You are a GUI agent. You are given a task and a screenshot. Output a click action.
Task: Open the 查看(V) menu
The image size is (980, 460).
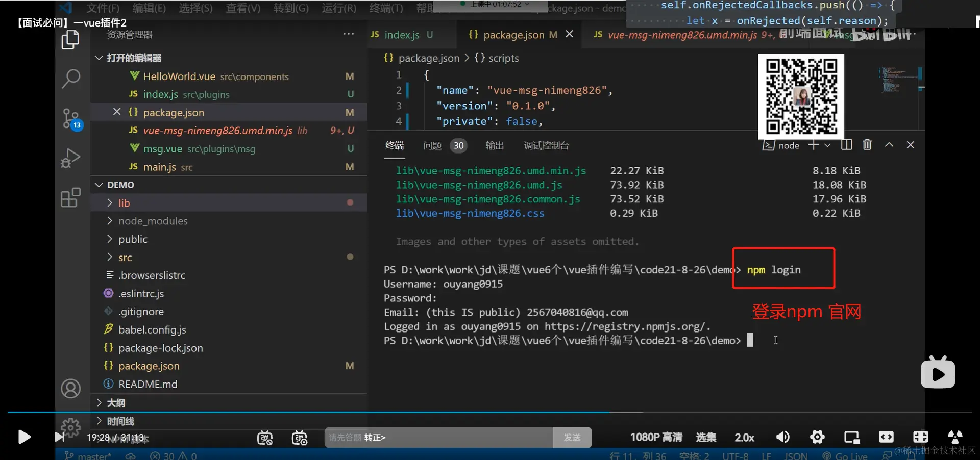click(243, 8)
